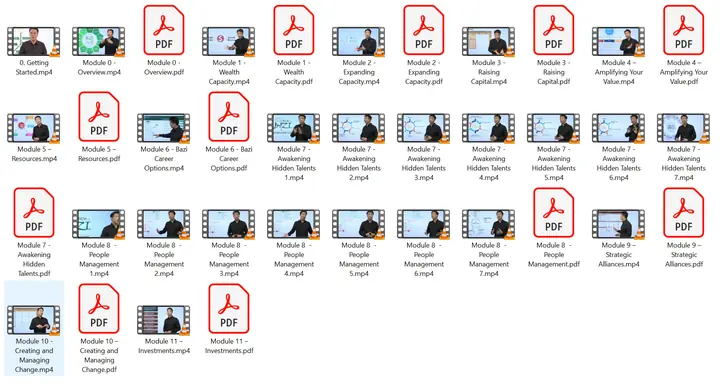720x384 pixels.
Task: Click the "0. Getting Started.mp4" file name
Action: click(x=34, y=68)
